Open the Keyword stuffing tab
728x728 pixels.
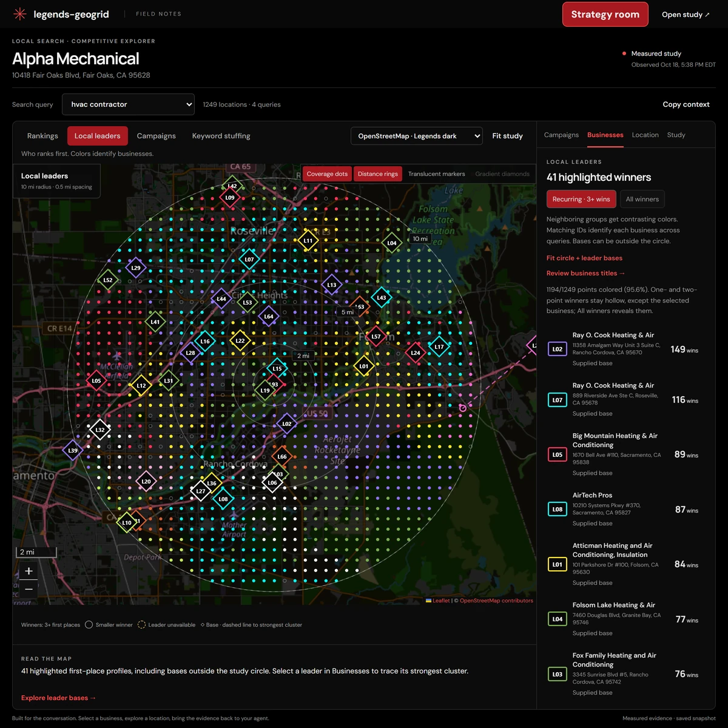pyautogui.click(x=221, y=136)
